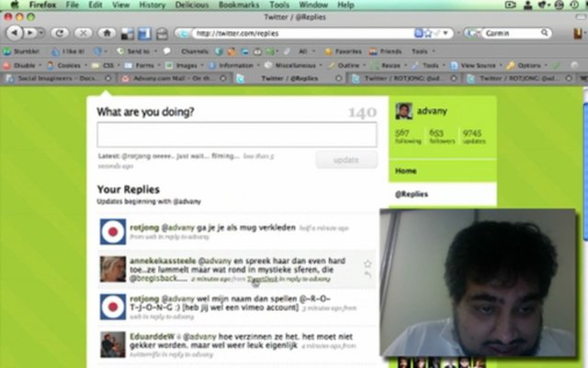Open the annekekassteele username link
This screenshot has width=588, height=368.
click(x=163, y=261)
